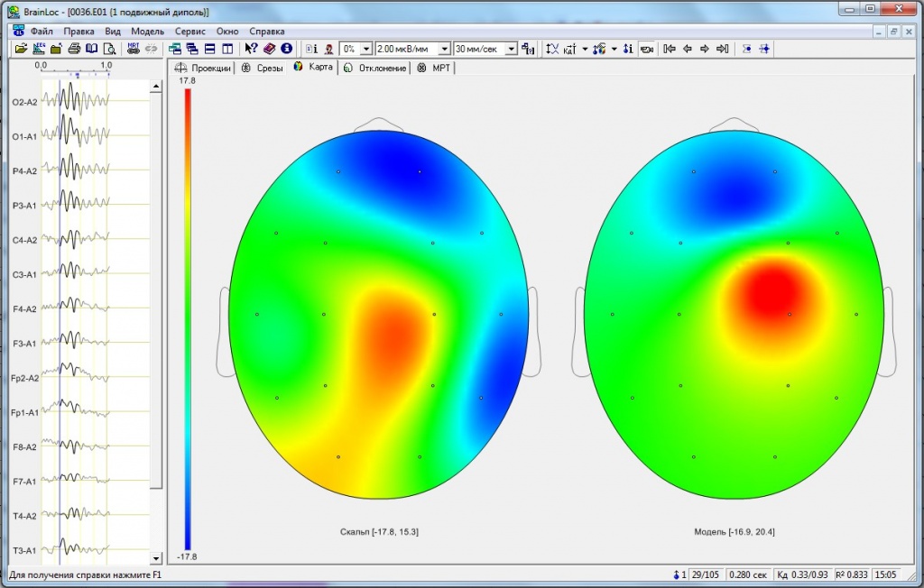
Task: Click the folder with up-arrow toolbar icon
Action: pyautogui.click(x=56, y=49)
